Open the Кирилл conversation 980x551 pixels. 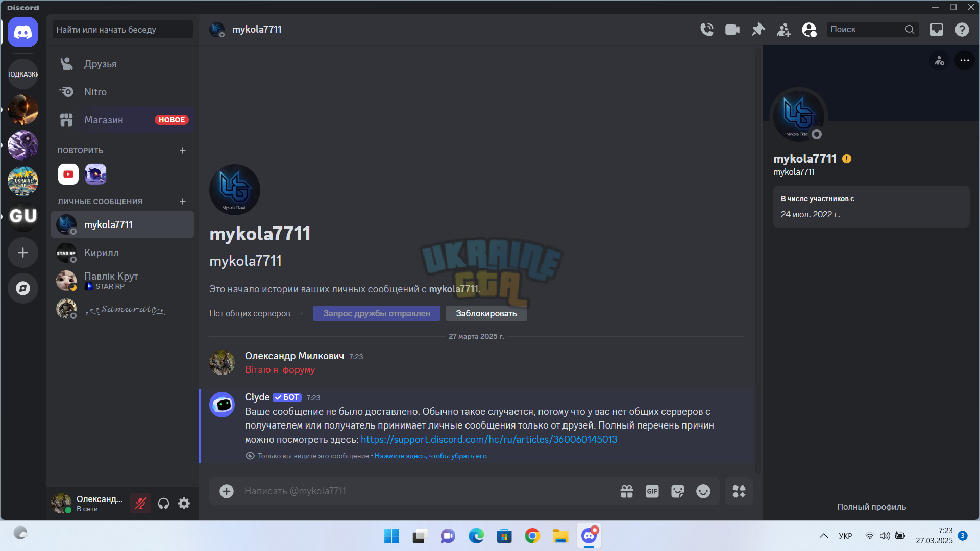pos(122,253)
